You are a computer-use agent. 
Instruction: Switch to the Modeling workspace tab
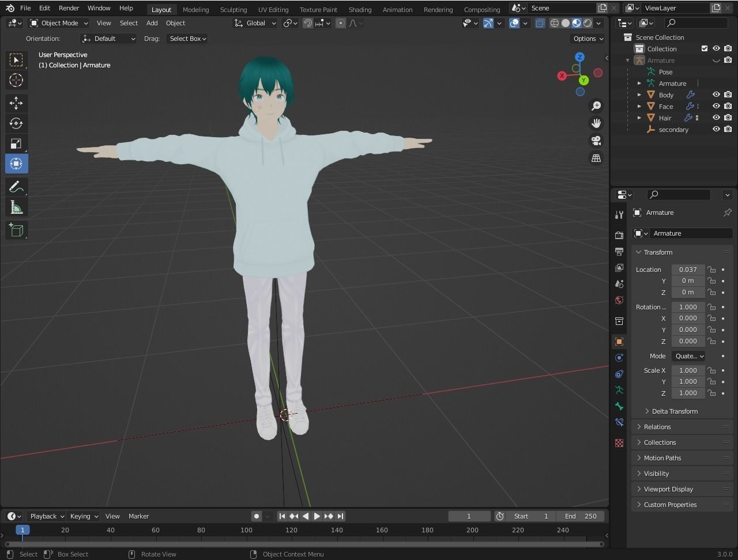coord(195,9)
